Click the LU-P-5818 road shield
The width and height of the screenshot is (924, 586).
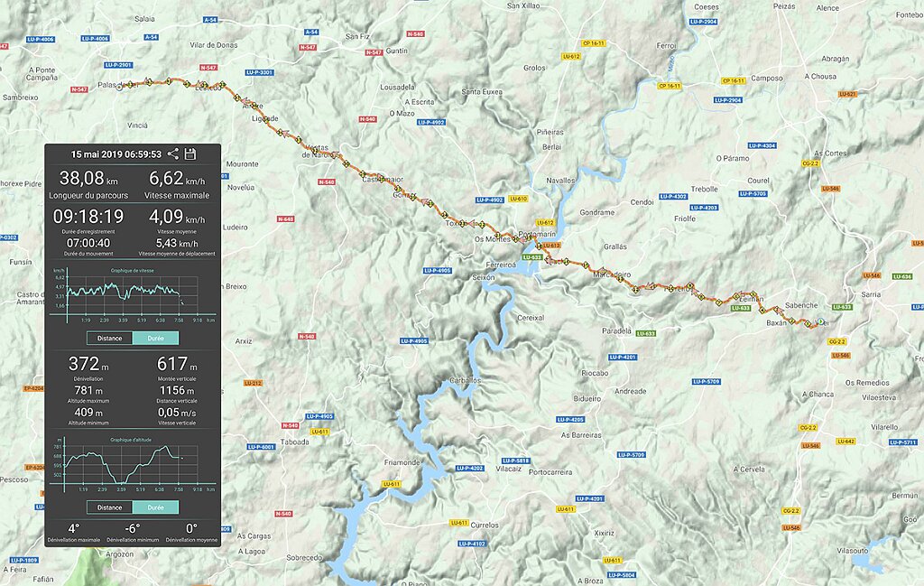click(x=515, y=460)
